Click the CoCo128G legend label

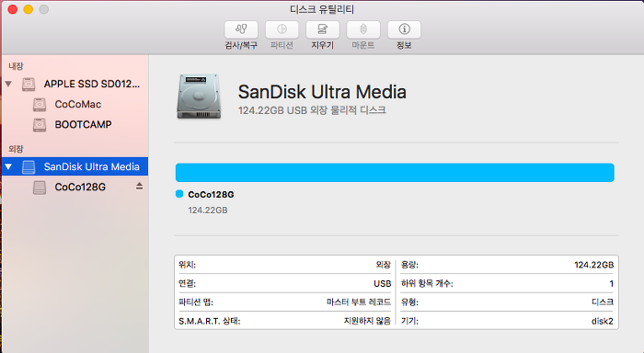click(211, 195)
